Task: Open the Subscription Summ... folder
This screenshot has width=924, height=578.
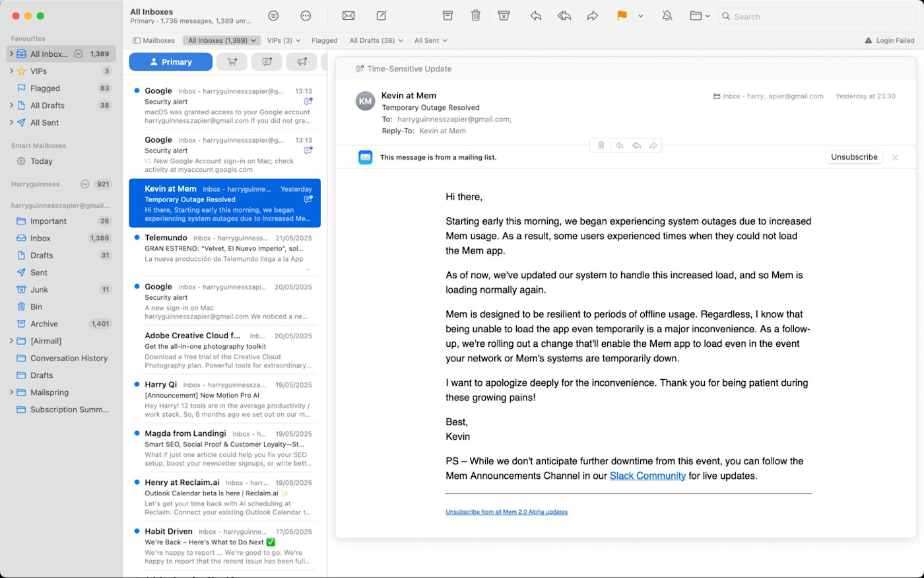Action: pyautogui.click(x=61, y=410)
